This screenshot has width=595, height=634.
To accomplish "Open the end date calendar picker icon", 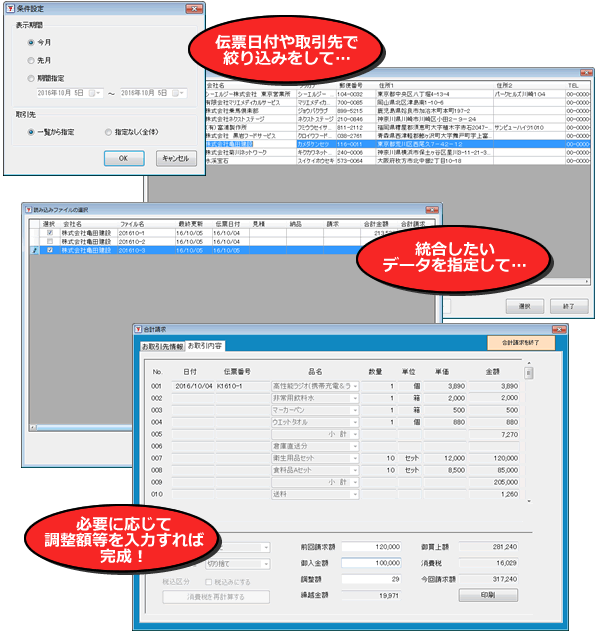I will pos(176,93).
